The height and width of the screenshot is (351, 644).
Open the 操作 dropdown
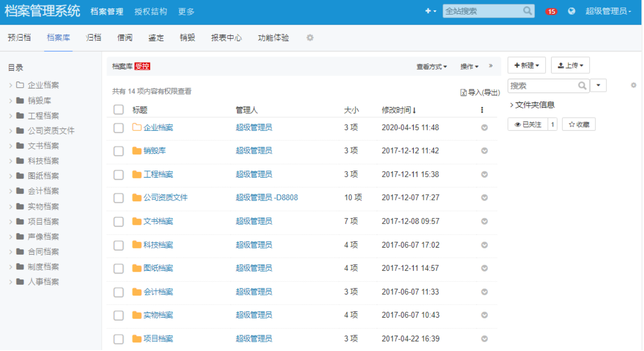coord(469,67)
